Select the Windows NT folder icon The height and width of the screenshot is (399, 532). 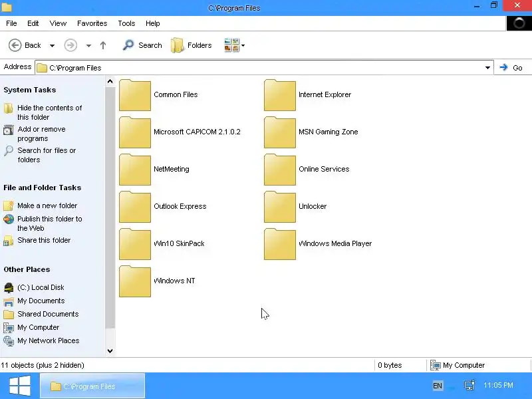click(135, 281)
